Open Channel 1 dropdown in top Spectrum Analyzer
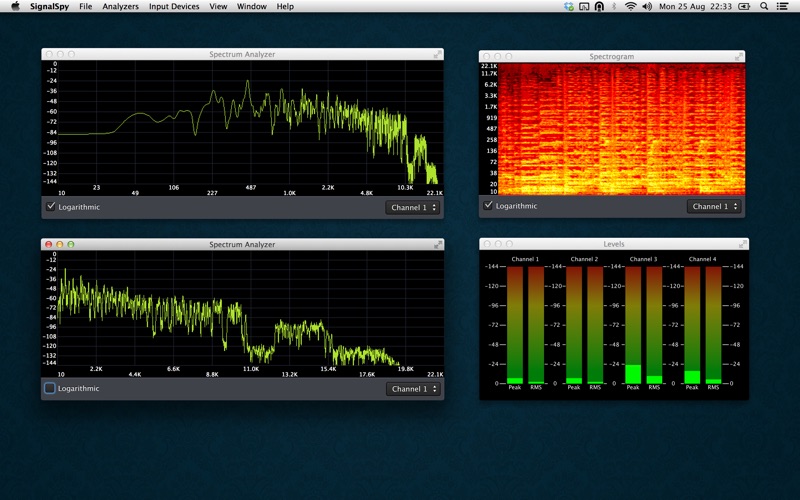800x500 pixels. [x=413, y=207]
